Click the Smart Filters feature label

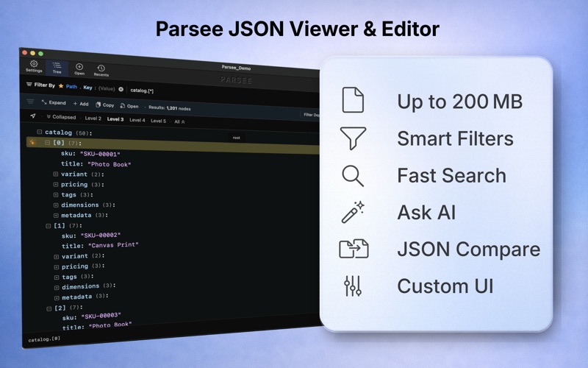point(455,138)
